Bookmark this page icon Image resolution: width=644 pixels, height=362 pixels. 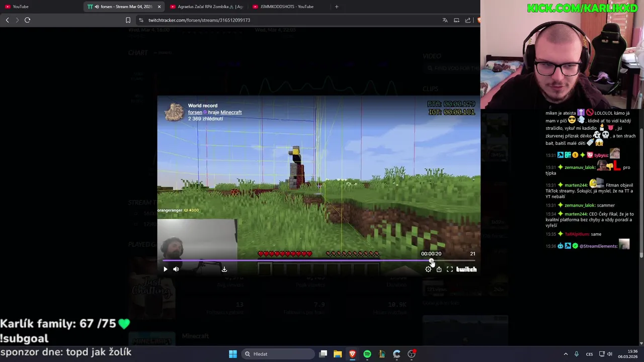(x=128, y=20)
